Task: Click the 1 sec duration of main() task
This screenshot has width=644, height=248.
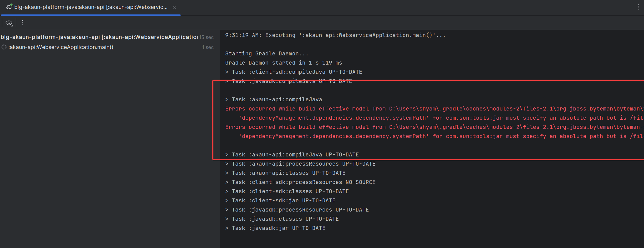Action: [x=208, y=47]
